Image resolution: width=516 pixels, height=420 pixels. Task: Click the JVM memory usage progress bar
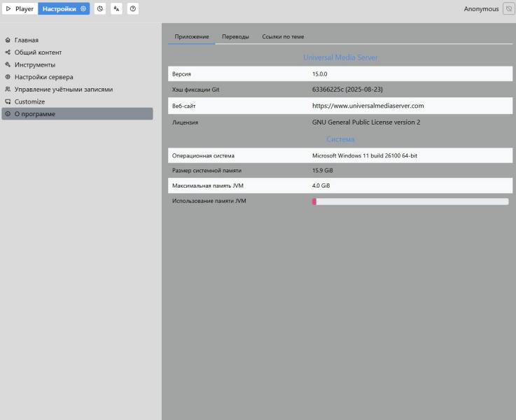tap(410, 202)
